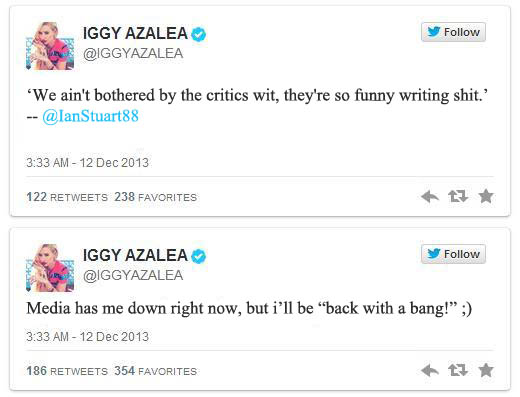Open first tweet's profile picture
The height and width of the screenshot is (397, 520).
50,46
